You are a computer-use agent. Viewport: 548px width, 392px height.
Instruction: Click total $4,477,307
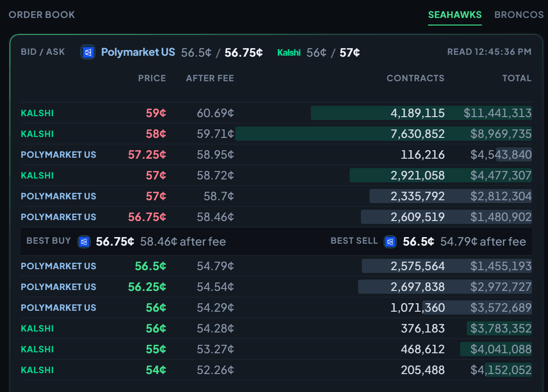pos(501,175)
